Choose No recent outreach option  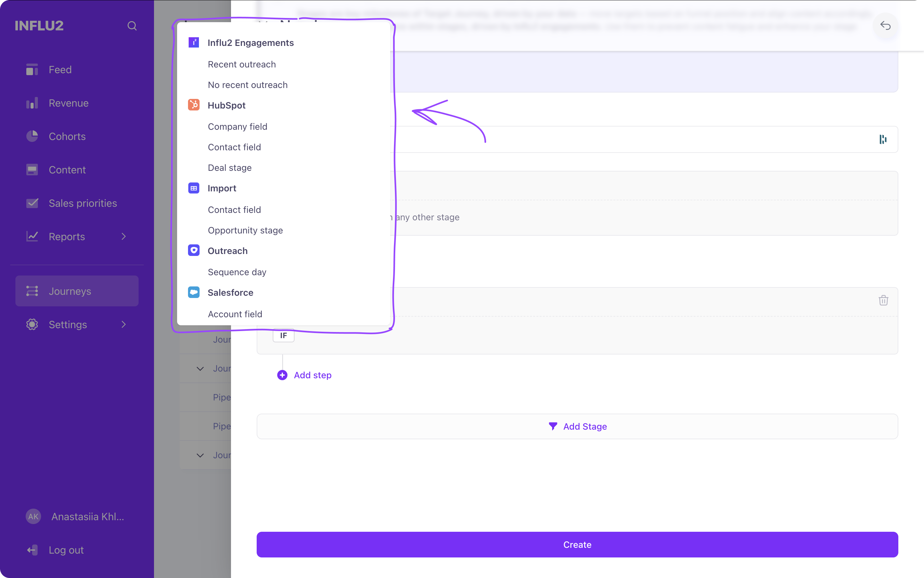[x=247, y=85]
